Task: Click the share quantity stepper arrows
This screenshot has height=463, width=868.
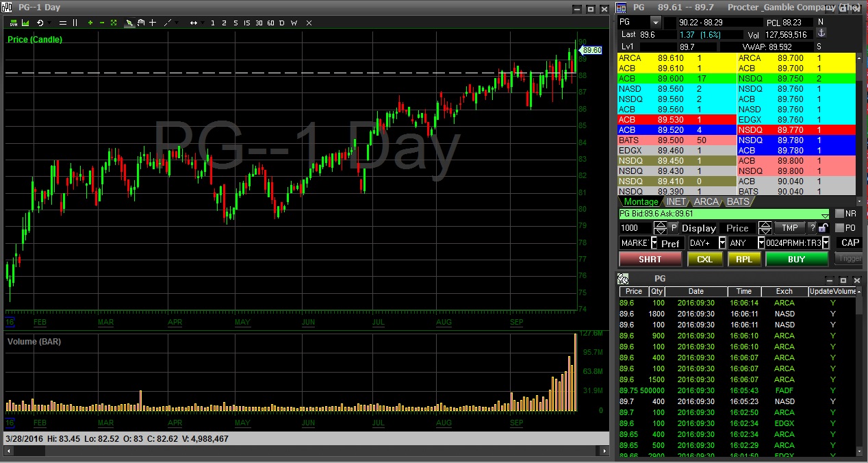Action: (x=661, y=228)
